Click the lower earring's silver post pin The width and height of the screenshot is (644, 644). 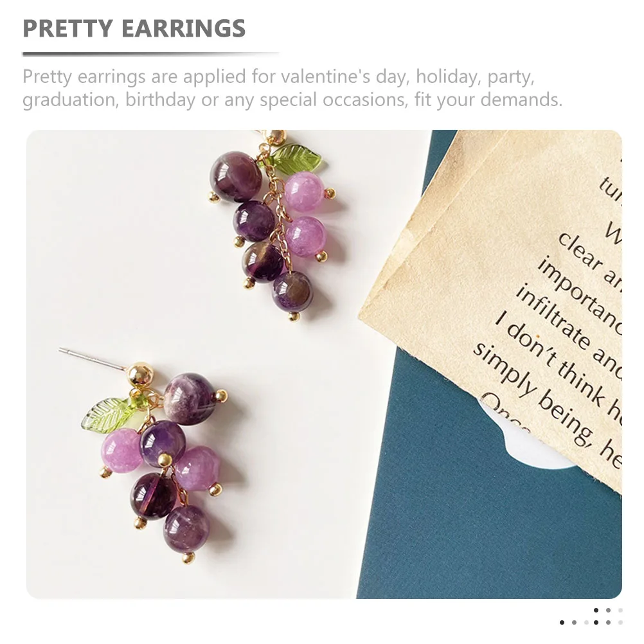[x=92, y=358]
